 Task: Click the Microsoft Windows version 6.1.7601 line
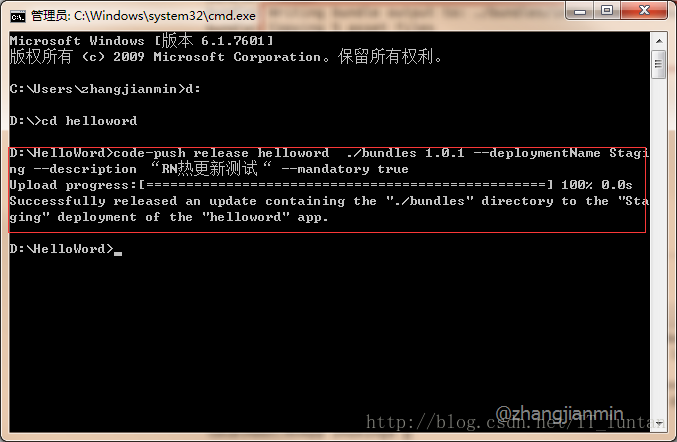[x=142, y=41]
